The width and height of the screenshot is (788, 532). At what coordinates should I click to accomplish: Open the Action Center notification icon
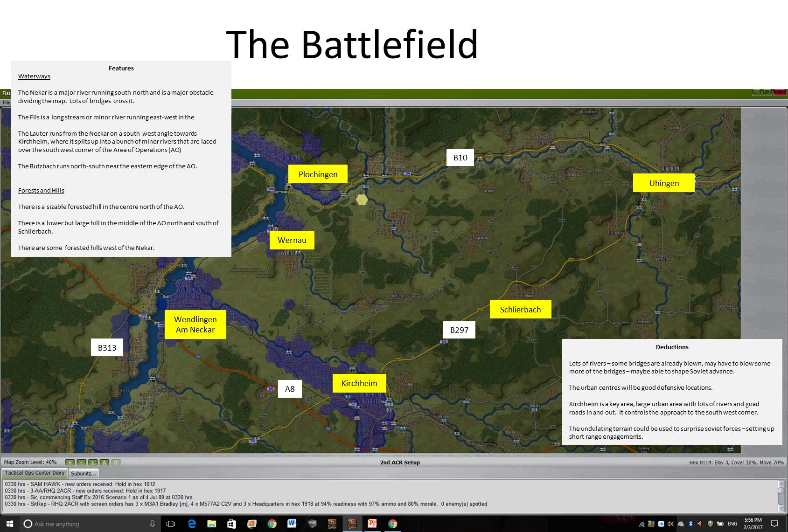pos(774,524)
